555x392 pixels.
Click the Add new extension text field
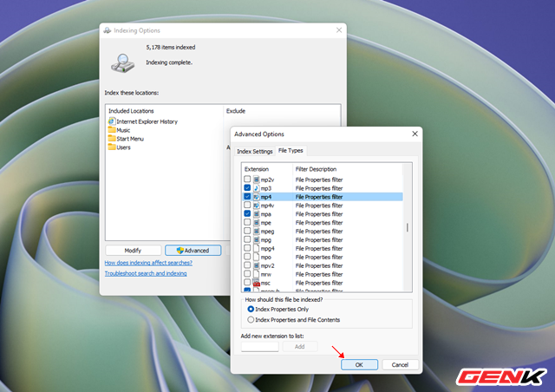260,347
